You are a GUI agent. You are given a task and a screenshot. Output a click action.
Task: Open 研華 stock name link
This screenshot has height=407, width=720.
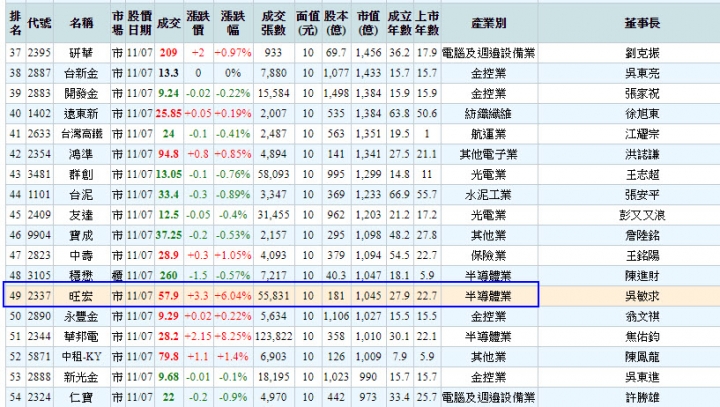81,53
